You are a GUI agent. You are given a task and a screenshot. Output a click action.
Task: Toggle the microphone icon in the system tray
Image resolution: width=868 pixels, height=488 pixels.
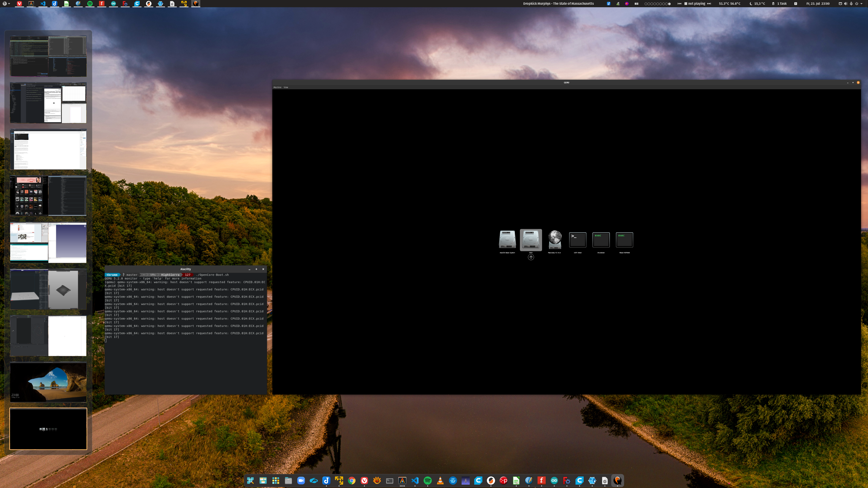[x=851, y=4]
